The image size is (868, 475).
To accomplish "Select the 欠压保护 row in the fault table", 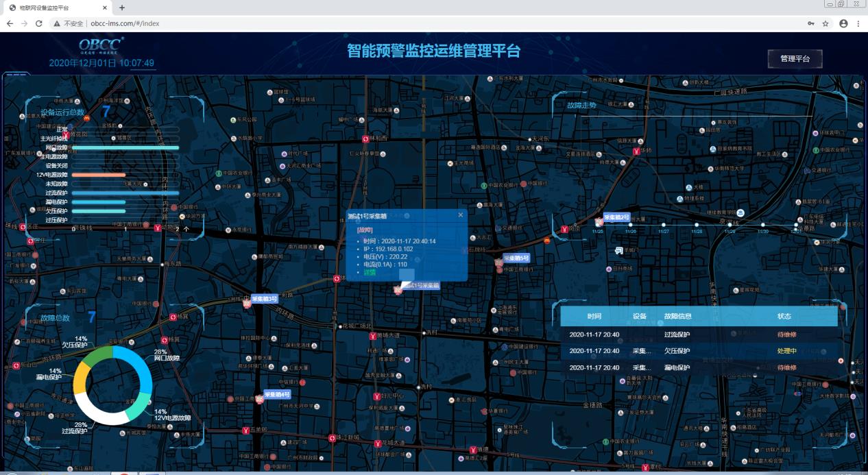I will point(679,351).
